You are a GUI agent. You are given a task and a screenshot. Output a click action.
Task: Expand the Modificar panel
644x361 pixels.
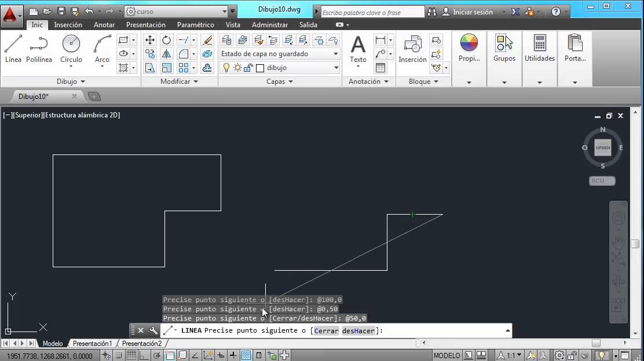[x=179, y=82]
